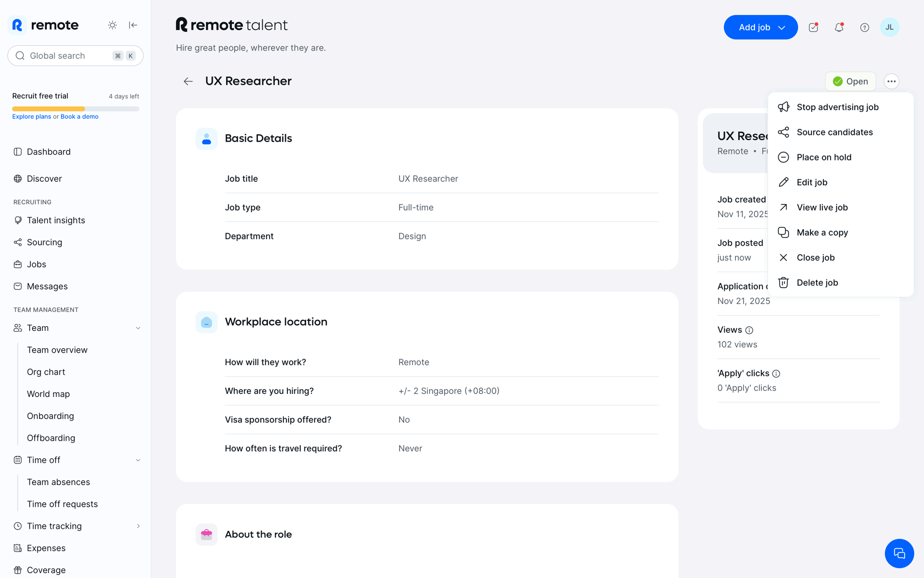
Task: Click the Dashboard panel icon
Action: coord(18,152)
